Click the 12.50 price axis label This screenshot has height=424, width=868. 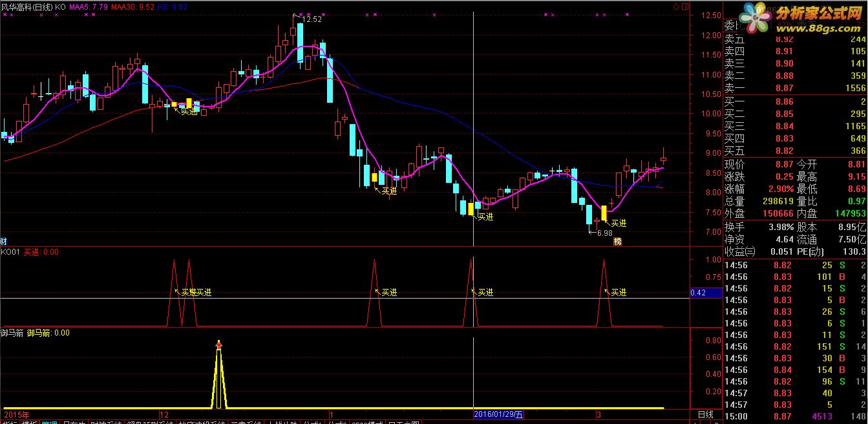[x=712, y=16]
